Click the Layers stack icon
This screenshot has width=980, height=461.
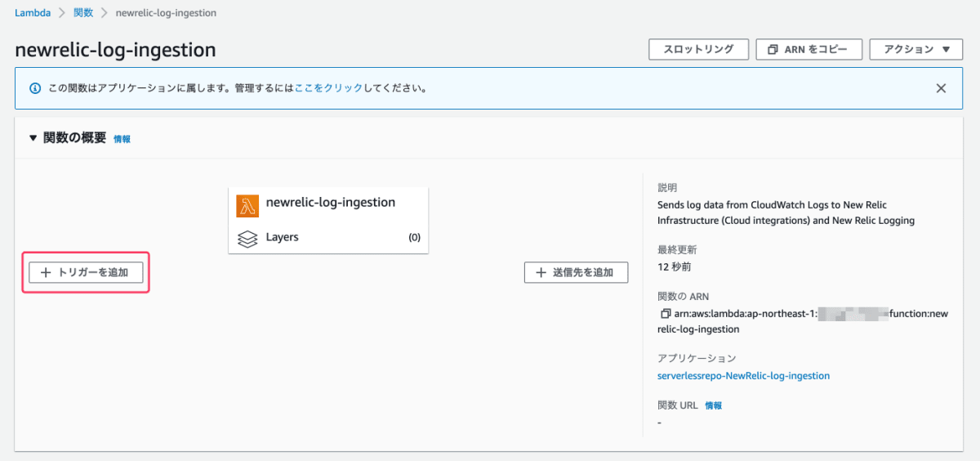click(x=247, y=239)
